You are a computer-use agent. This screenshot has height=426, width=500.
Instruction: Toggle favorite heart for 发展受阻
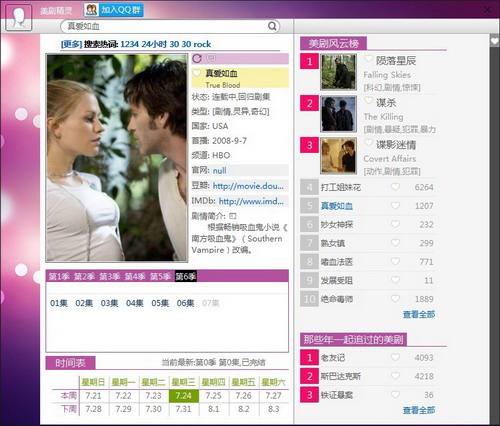coord(395,280)
